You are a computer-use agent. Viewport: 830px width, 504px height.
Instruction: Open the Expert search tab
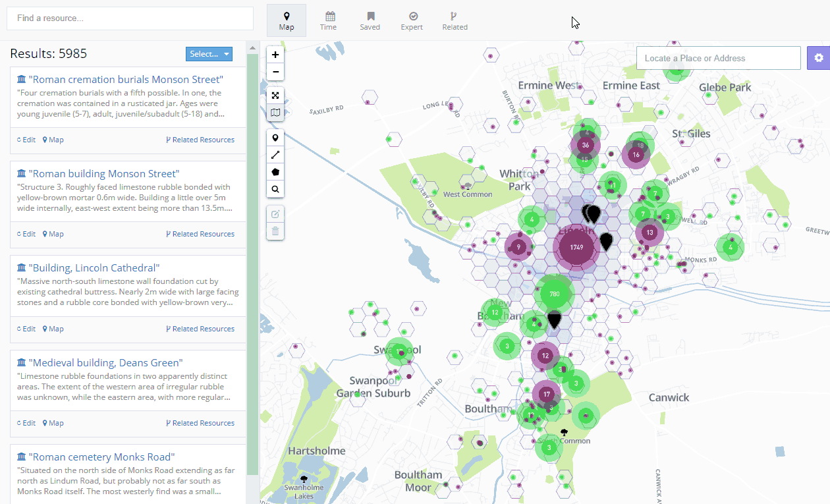(x=412, y=20)
